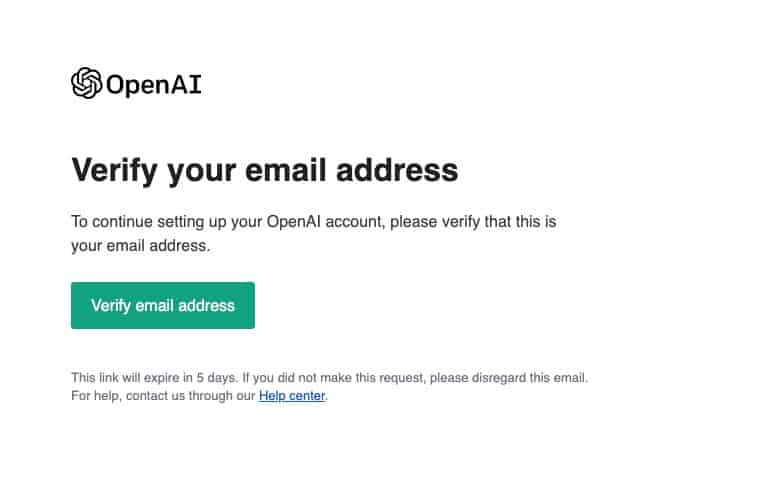Click the word 'Verify' on the green button
Image resolution: width=775 pixels, height=490 pixels.
[110, 306]
